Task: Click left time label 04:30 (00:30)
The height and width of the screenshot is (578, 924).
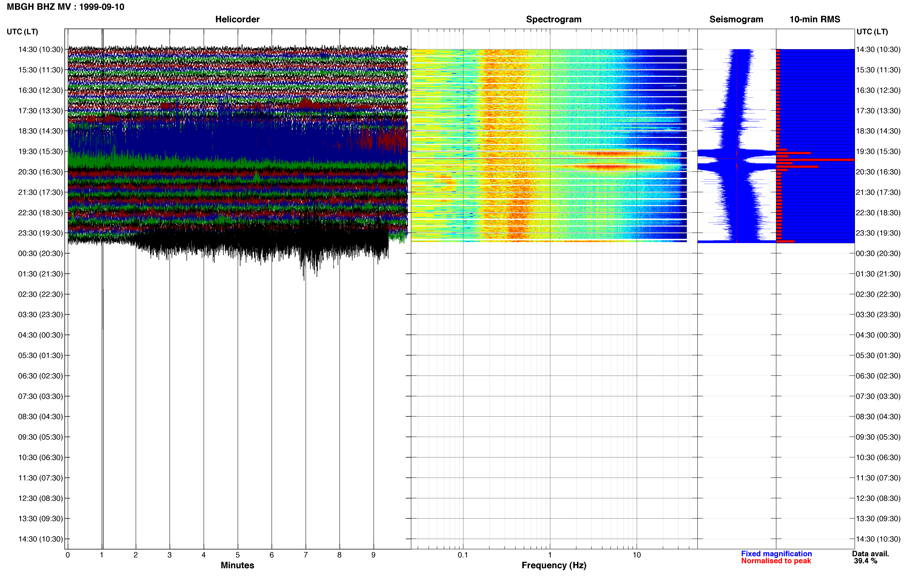Action: [x=41, y=335]
